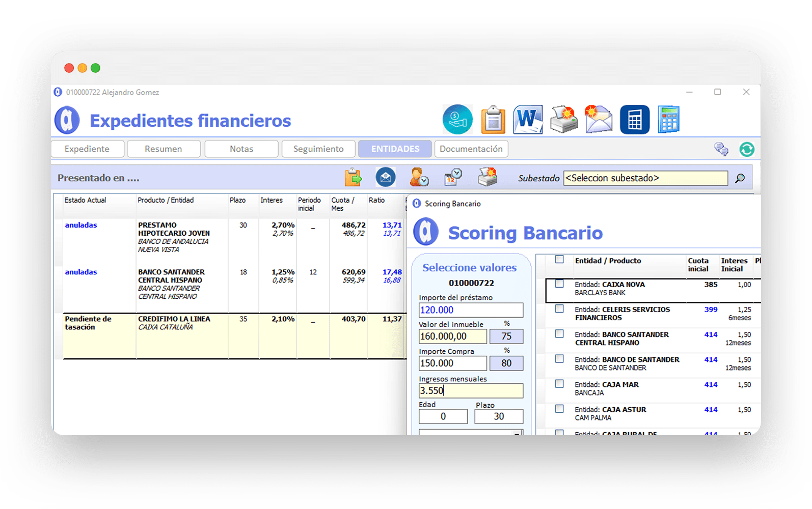Go to the Seguimiento tab
The width and height of the screenshot is (812, 509).
318,149
